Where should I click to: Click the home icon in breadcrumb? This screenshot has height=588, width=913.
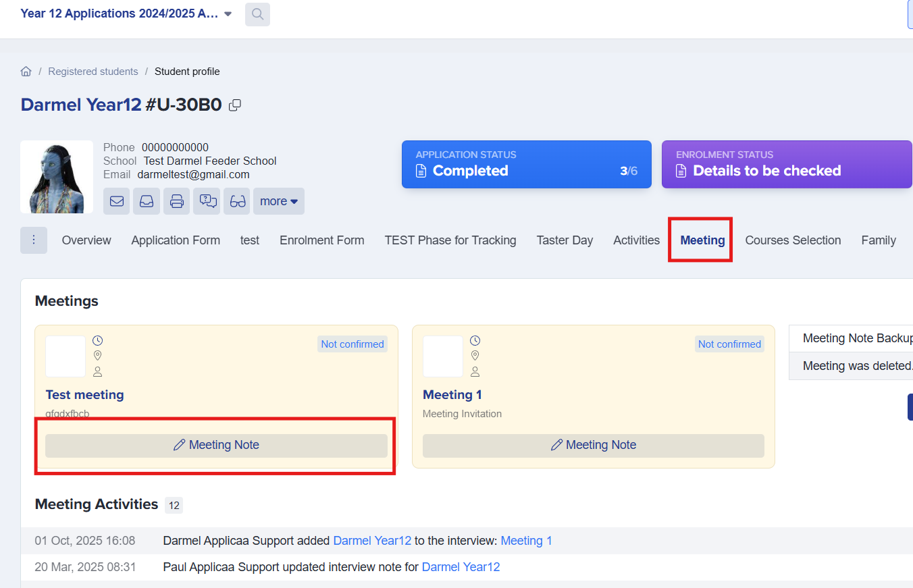coord(26,72)
